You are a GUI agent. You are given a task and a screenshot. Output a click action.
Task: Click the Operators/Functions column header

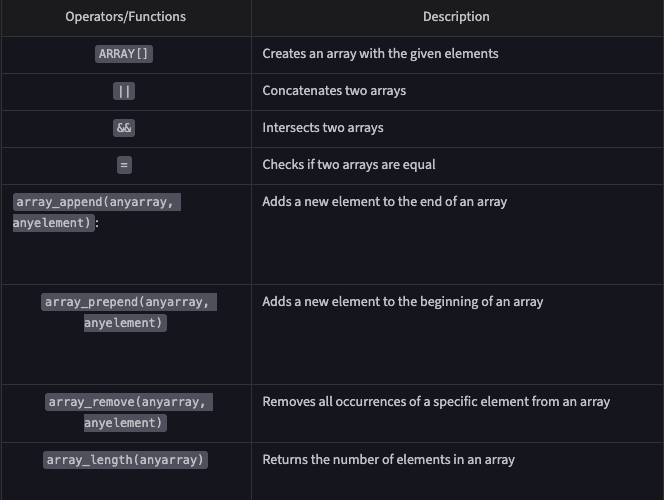(125, 17)
